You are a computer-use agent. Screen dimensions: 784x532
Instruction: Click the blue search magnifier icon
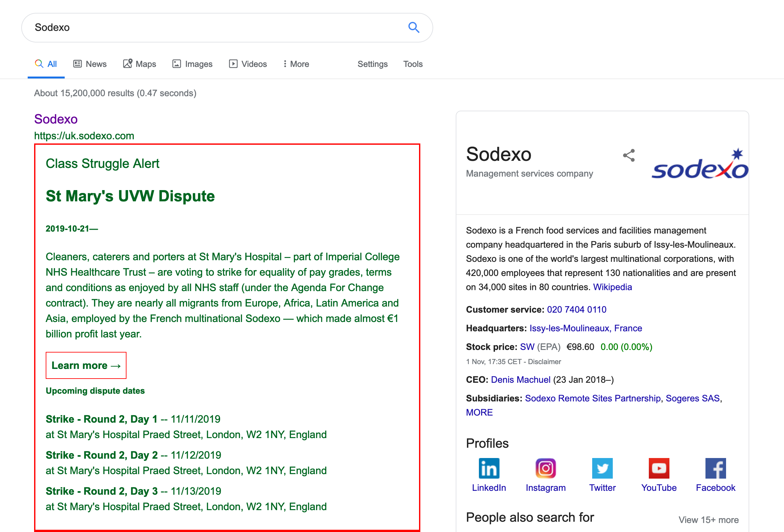click(414, 27)
